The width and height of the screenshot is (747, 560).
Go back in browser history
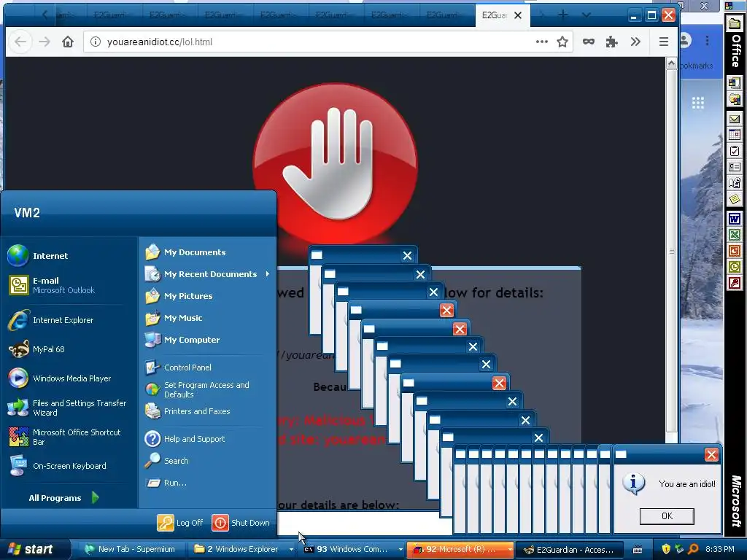click(x=20, y=42)
